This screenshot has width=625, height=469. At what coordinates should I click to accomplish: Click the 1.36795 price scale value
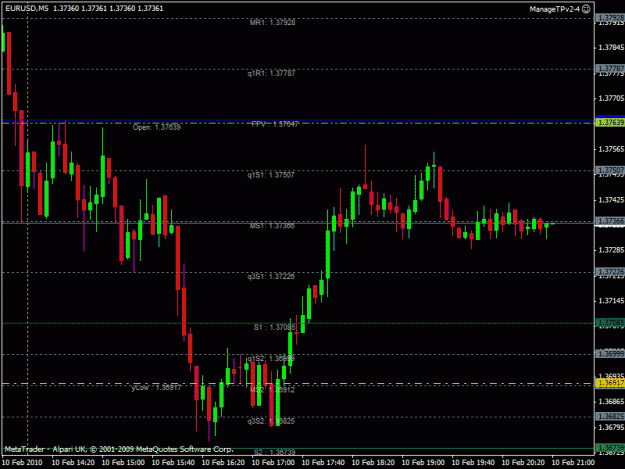click(611, 427)
